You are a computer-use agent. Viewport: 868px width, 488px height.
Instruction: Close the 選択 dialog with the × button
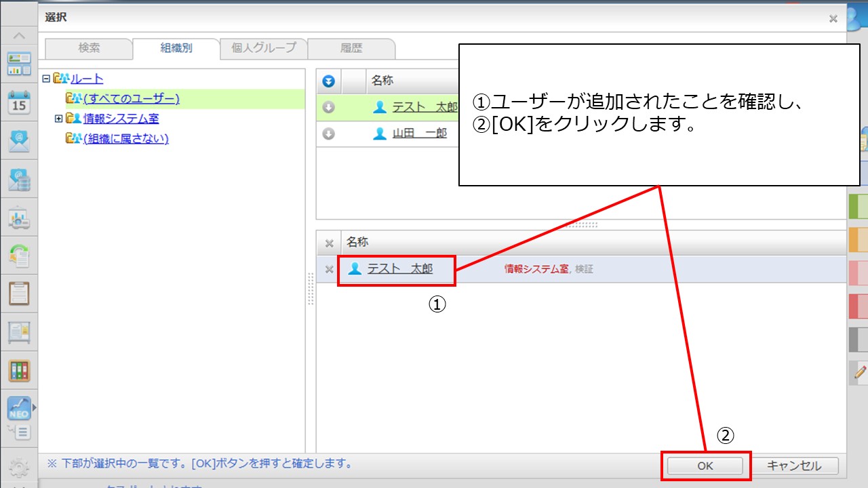click(x=833, y=19)
